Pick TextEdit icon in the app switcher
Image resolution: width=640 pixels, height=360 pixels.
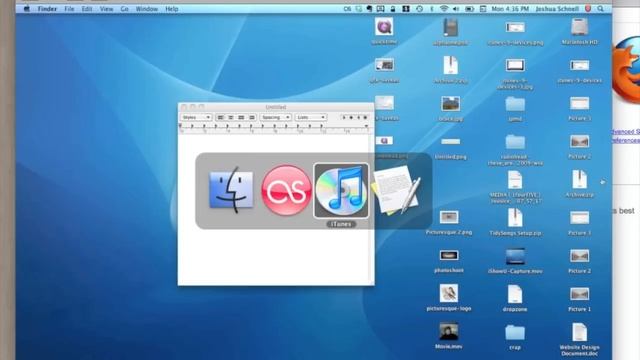click(396, 190)
